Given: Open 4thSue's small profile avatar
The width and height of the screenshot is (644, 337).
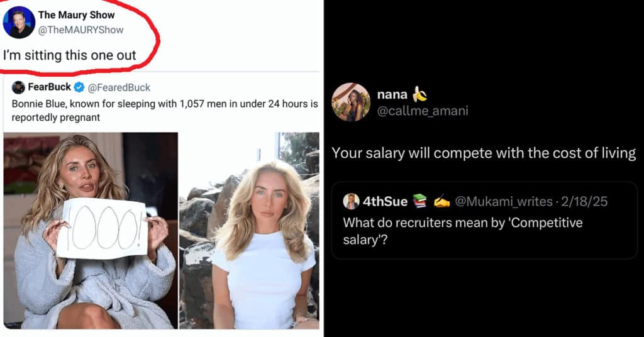Looking at the screenshot, I should click(x=351, y=201).
